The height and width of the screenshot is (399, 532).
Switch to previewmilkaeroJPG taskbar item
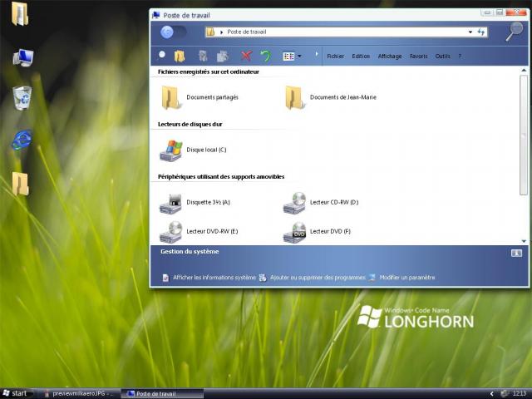[x=79, y=393]
